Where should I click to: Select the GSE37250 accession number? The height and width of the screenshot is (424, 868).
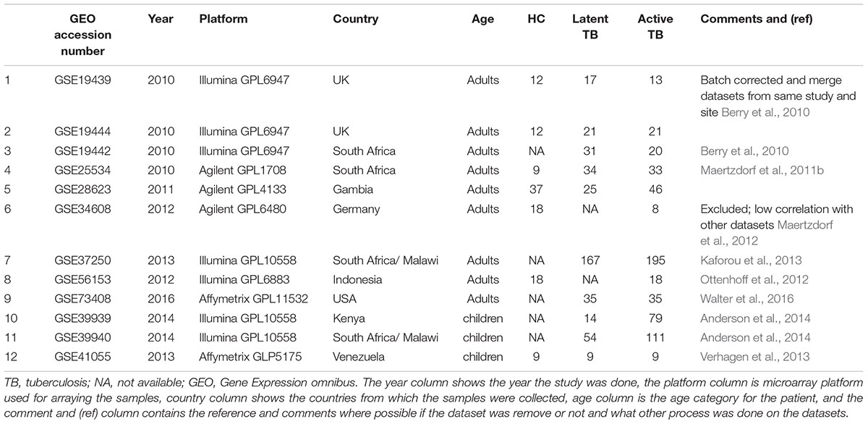(x=86, y=260)
